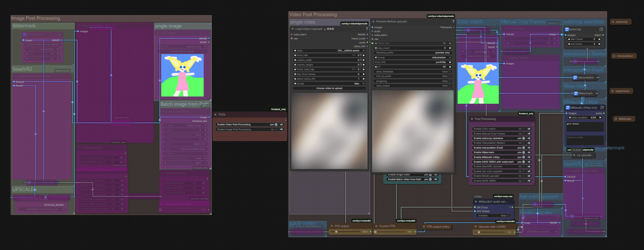Open the Load Video format combo Wan
This screenshot has width=644, height=250.
coord(329,84)
